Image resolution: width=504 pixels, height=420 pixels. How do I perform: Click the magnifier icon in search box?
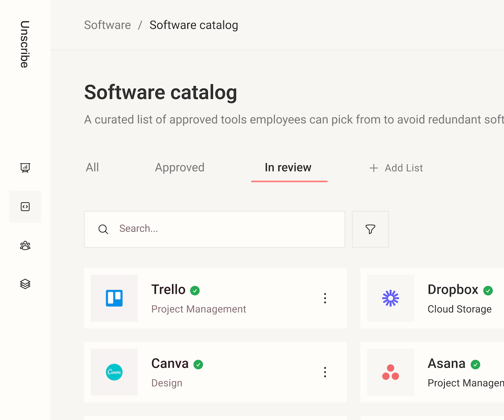pos(103,229)
